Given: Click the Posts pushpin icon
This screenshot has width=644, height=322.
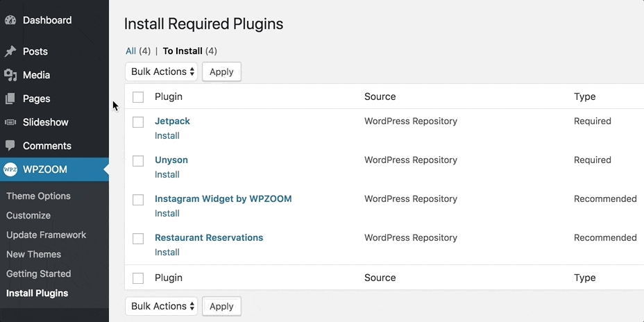Looking at the screenshot, I should (x=10, y=51).
